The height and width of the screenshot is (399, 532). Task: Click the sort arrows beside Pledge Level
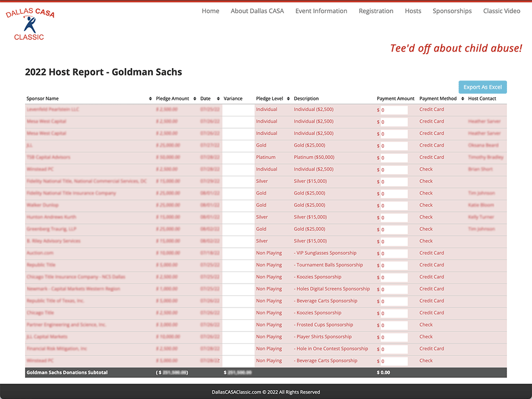288,99
